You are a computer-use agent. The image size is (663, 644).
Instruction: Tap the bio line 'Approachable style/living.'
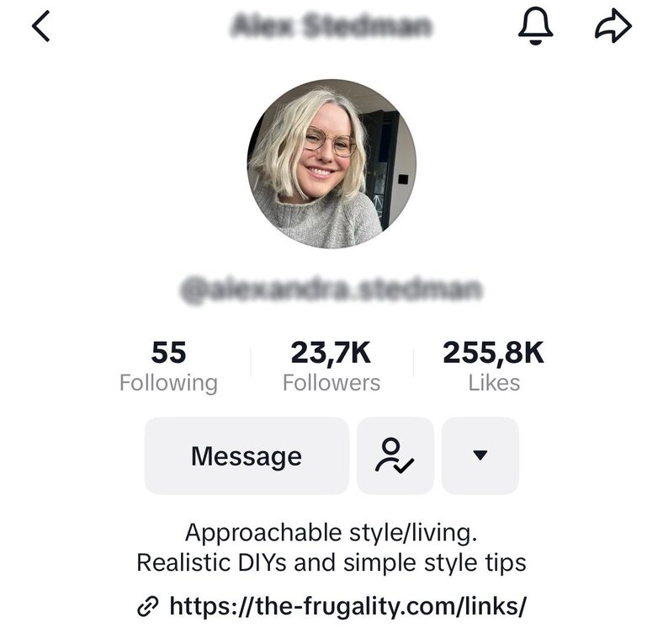pyautogui.click(x=331, y=533)
